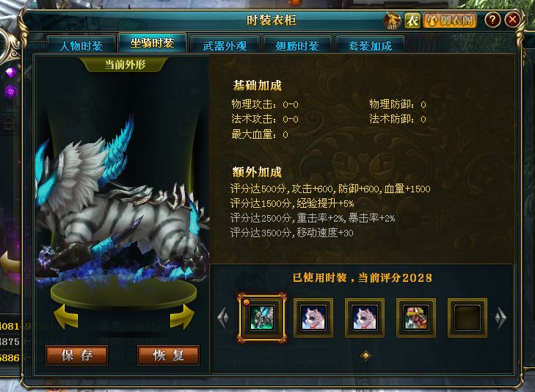Screen dimensions: 535x392
Task: Switch to the 武器外观 tab
Action: click(225, 45)
